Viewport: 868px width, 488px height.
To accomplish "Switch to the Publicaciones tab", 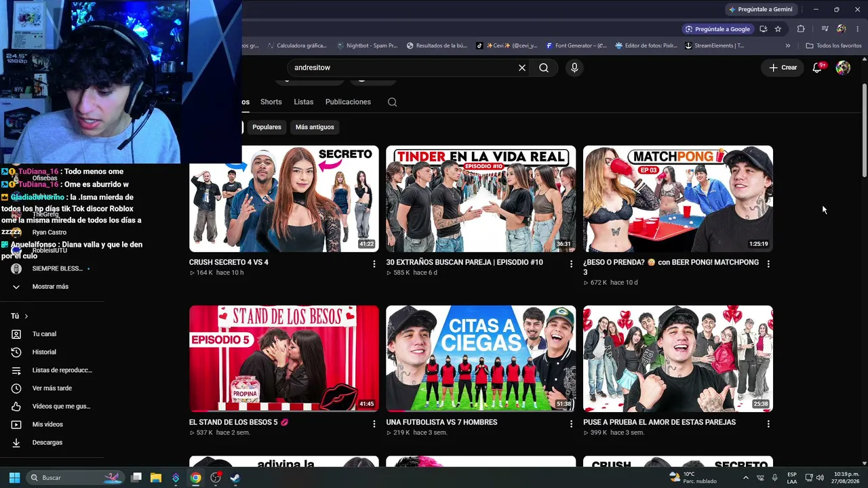I will 348,102.
